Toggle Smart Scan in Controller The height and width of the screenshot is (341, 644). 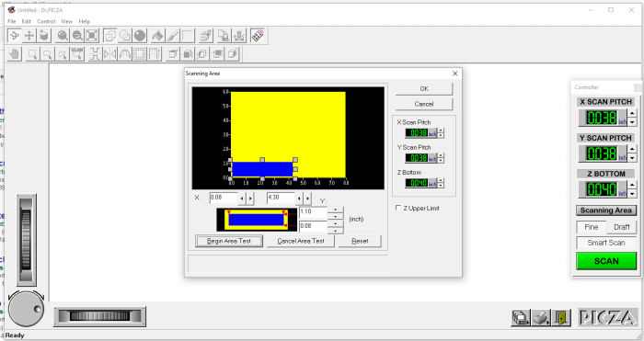[x=606, y=243]
